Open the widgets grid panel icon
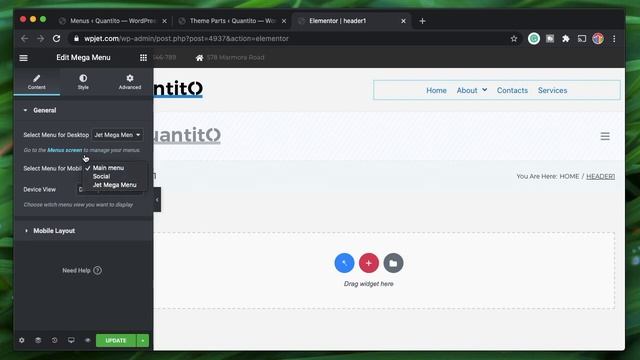The image size is (640, 360). [x=143, y=58]
